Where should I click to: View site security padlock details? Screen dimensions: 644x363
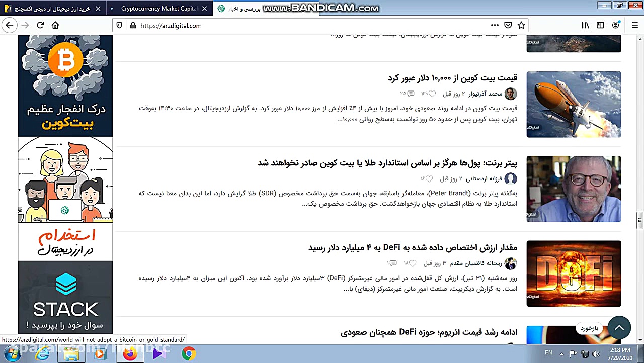tap(133, 25)
